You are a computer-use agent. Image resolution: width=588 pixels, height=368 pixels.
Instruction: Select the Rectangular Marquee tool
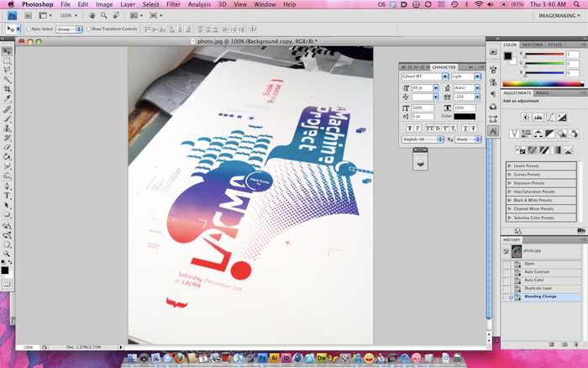click(7, 60)
